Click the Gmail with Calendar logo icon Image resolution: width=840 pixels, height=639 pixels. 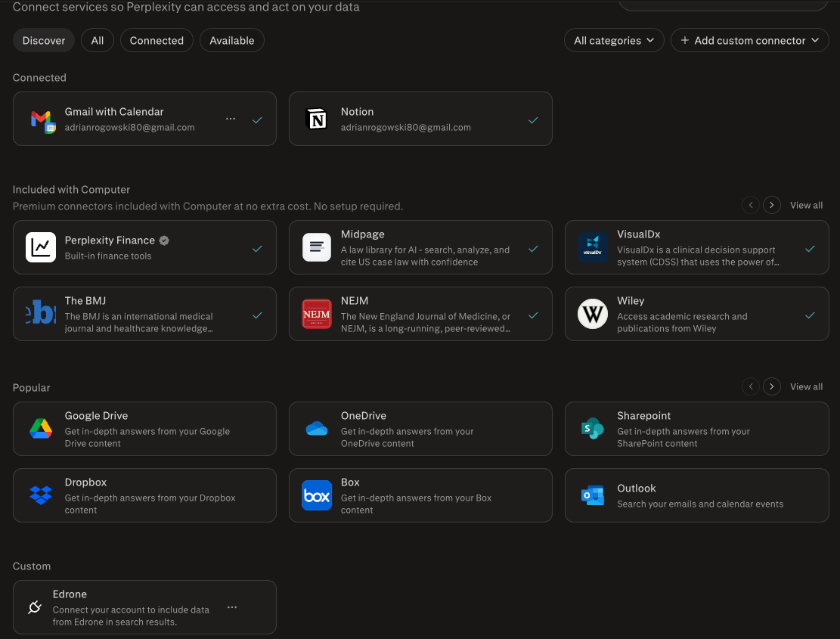42,120
